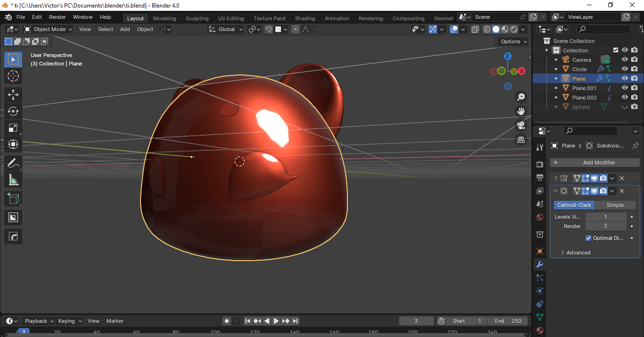Open Global transform orientation dropdown
This screenshot has width=644, height=337.
click(x=226, y=29)
